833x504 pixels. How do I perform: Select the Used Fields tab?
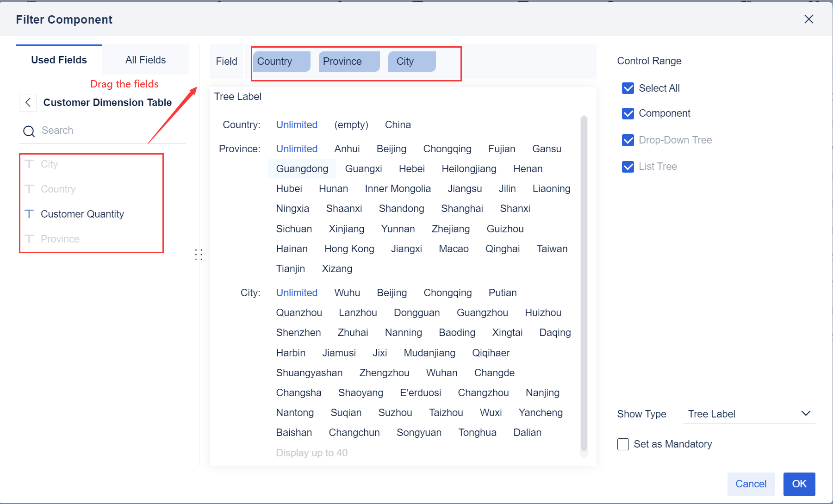(x=59, y=59)
